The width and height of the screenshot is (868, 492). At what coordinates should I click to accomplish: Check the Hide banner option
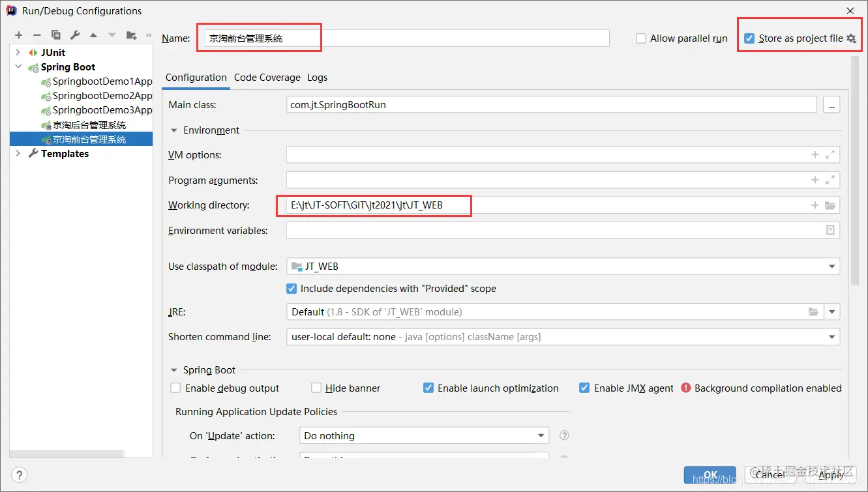point(316,388)
